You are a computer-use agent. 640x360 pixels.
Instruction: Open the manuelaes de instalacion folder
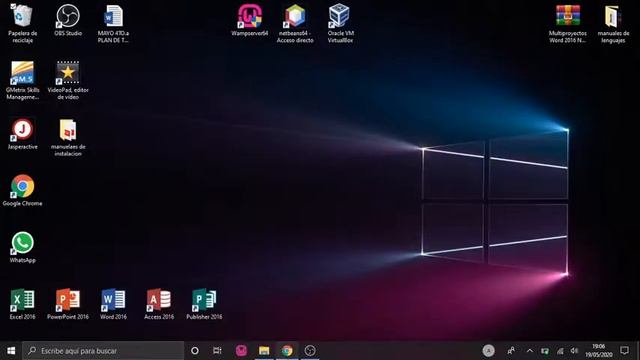(x=68, y=137)
